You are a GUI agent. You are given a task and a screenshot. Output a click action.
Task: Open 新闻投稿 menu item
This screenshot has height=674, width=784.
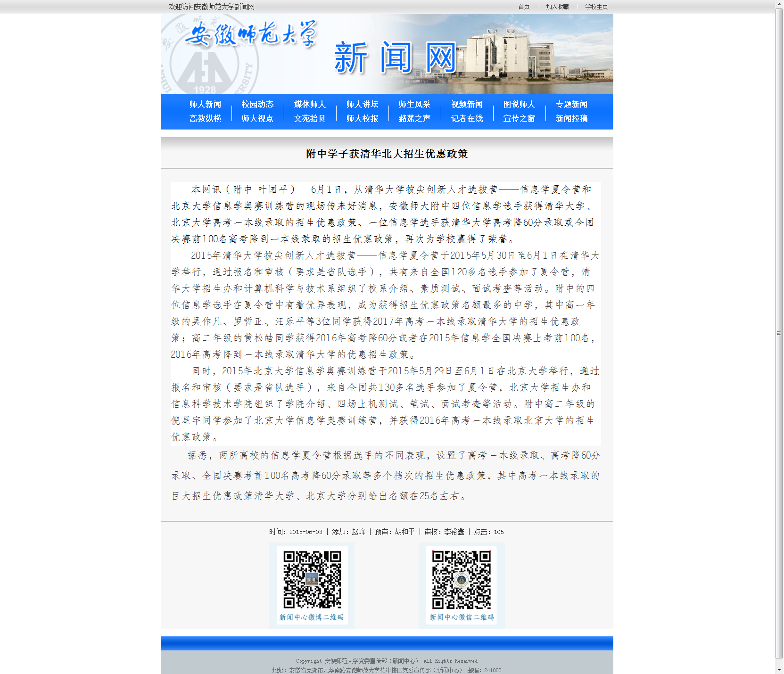tap(571, 119)
